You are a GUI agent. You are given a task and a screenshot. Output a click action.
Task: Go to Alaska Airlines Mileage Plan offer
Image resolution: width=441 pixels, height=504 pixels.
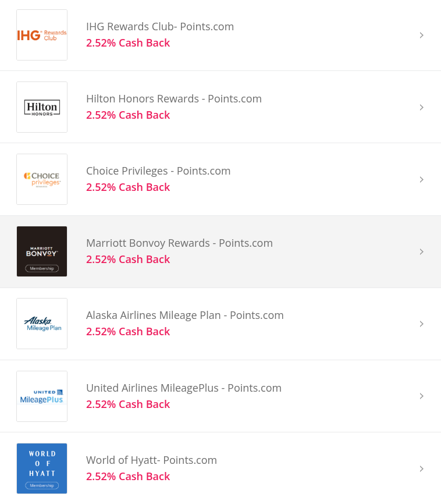(185, 315)
